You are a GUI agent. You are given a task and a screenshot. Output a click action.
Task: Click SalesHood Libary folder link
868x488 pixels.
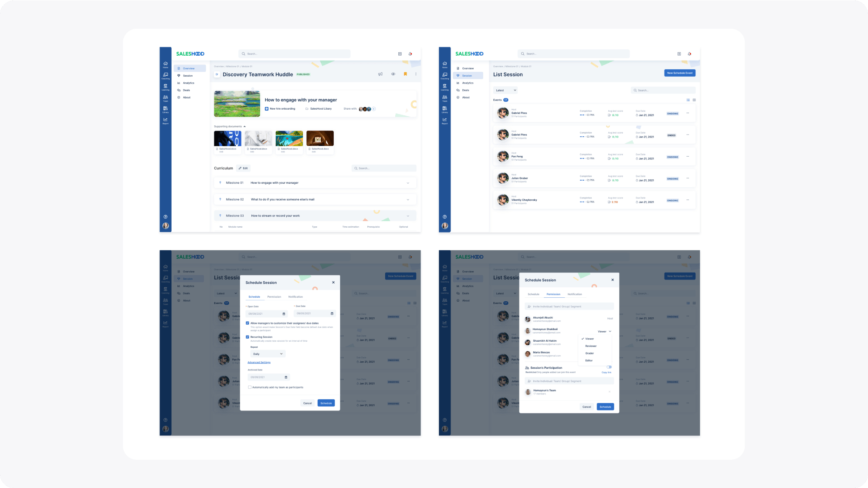pos(319,109)
